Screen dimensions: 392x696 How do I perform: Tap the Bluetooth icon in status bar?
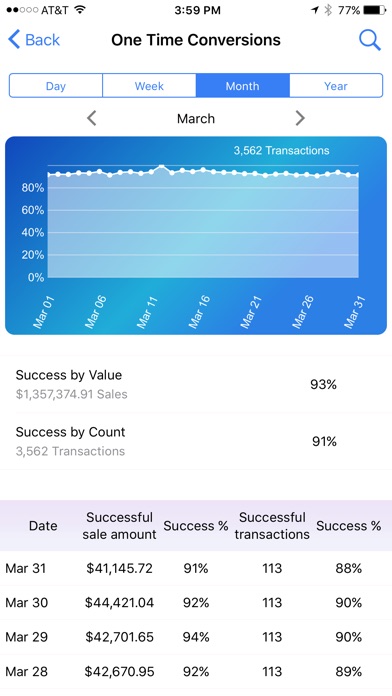click(x=328, y=10)
